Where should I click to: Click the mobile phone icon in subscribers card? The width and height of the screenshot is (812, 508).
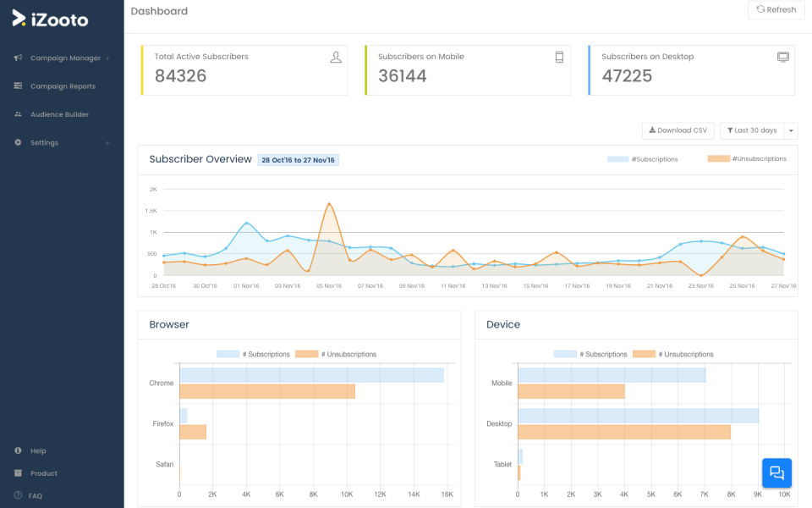click(559, 58)
